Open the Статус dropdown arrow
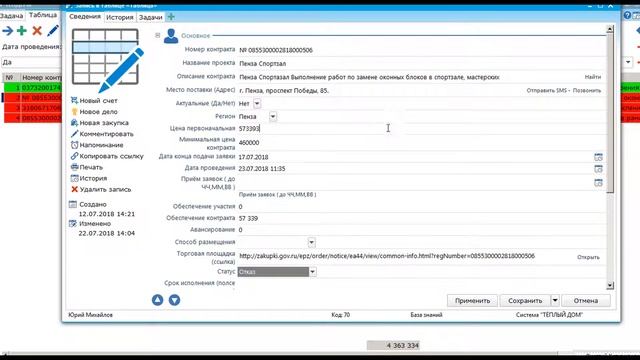 pos(312,272)
